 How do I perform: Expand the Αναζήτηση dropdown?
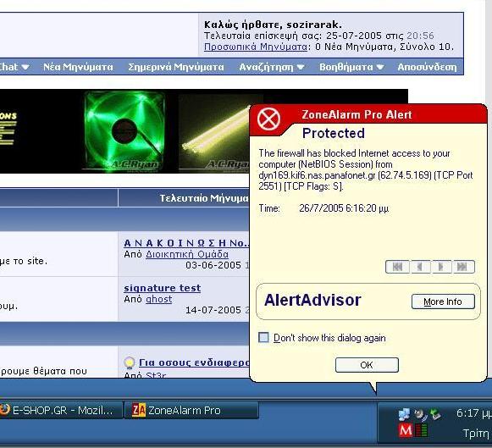(x=272, y=67)
